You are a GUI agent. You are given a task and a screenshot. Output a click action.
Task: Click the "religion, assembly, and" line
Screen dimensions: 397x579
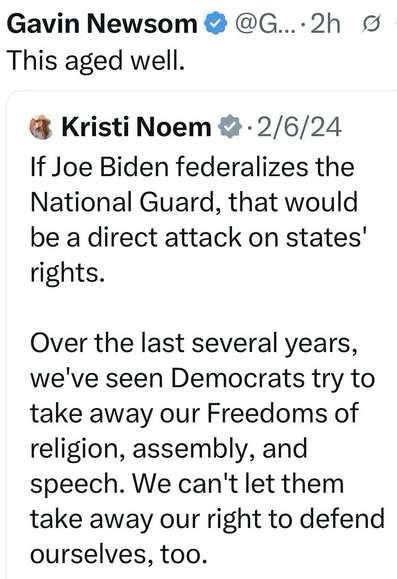pos(168,449)
